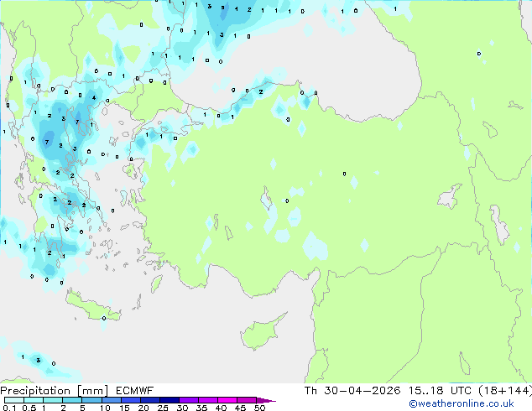Click the legend tick label "0.5"
The width and height of the screenshot is (532, 411).
[29, 408]
